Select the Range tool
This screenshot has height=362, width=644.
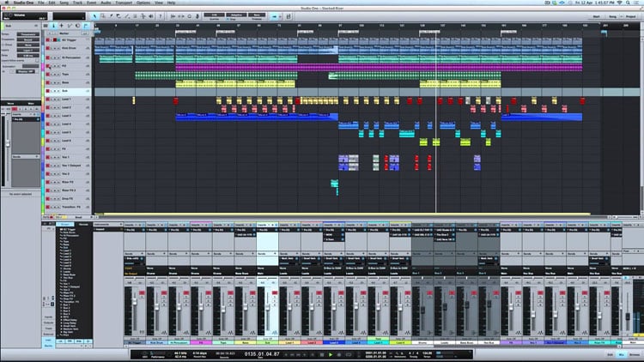(x=103, y=16)
